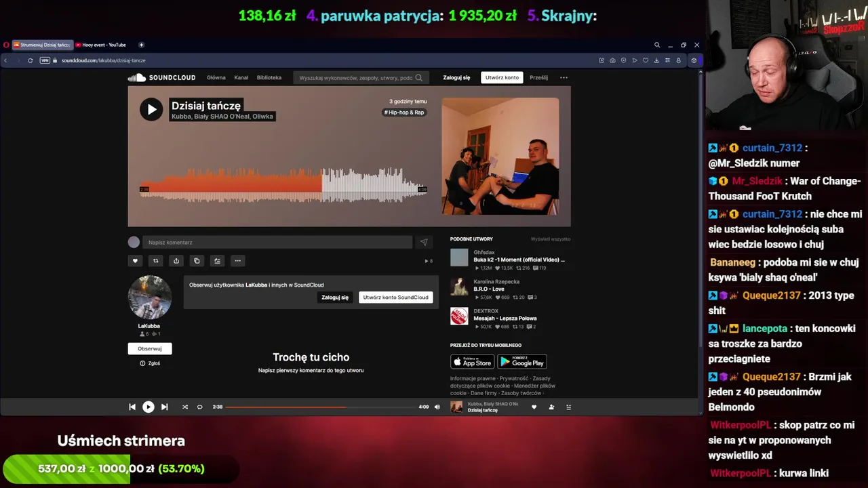Like current track via bottom player heart
This screenshot has height=488, width=868.
click(x=534, y=407)
